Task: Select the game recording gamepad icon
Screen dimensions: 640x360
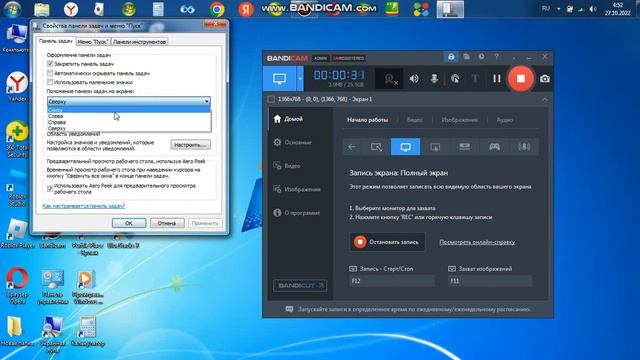Action: (x=494, y=147)
